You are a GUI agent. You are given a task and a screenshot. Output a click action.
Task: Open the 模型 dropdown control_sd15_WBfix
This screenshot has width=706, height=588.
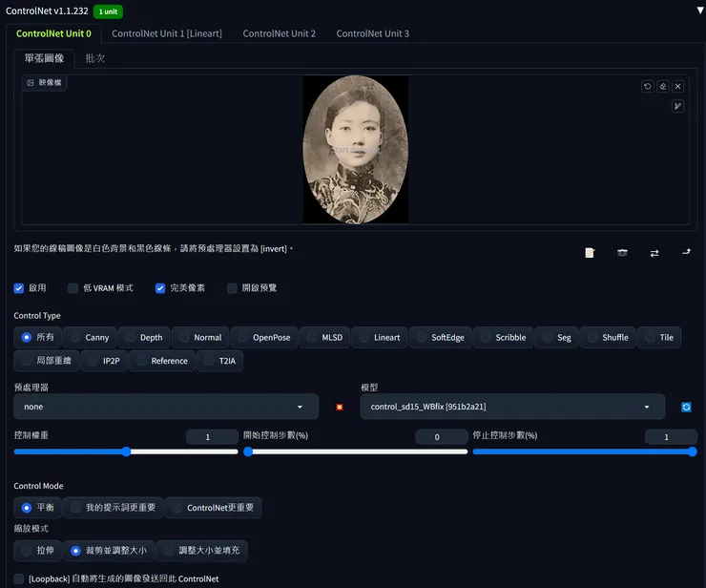click(513, 407)
